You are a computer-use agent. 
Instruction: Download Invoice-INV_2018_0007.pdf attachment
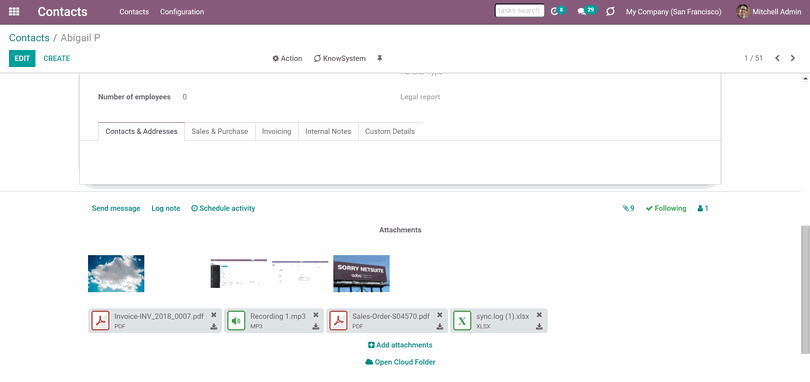click(214, 327)
